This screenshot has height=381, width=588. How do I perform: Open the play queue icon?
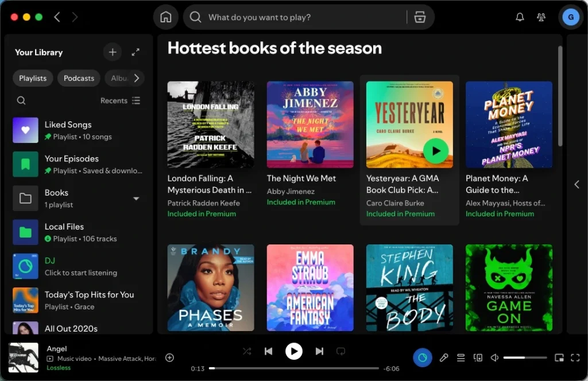[x=461, y=358]
